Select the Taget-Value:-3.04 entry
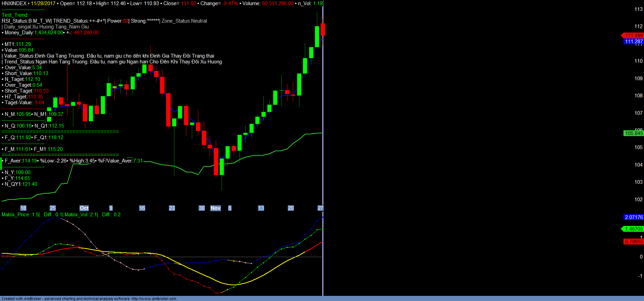The image size is (644, 301). (x=24, y=103)
